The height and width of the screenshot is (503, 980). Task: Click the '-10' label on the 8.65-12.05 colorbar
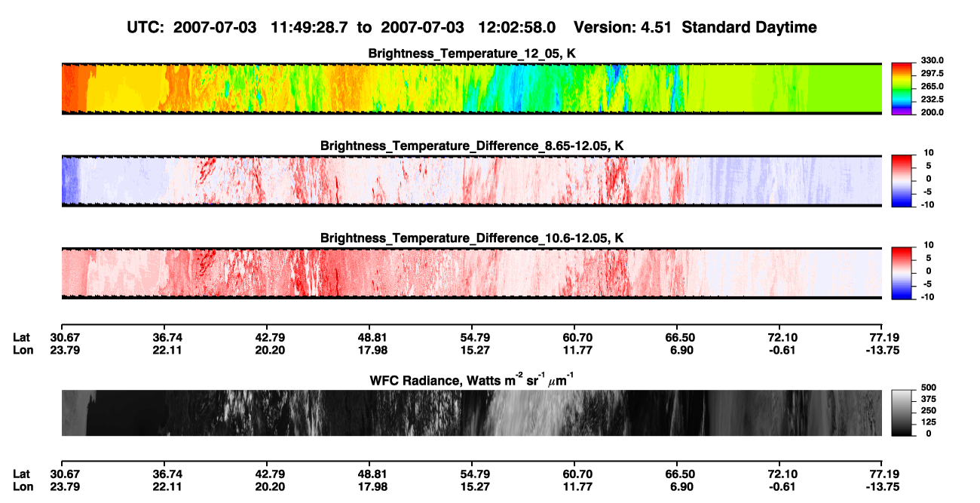click(927, 204)
